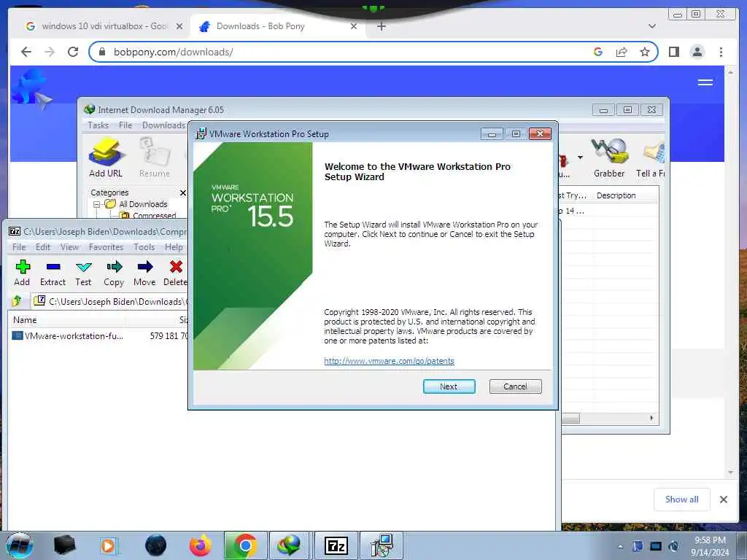Show hidden system tray icons

(620, 546)
